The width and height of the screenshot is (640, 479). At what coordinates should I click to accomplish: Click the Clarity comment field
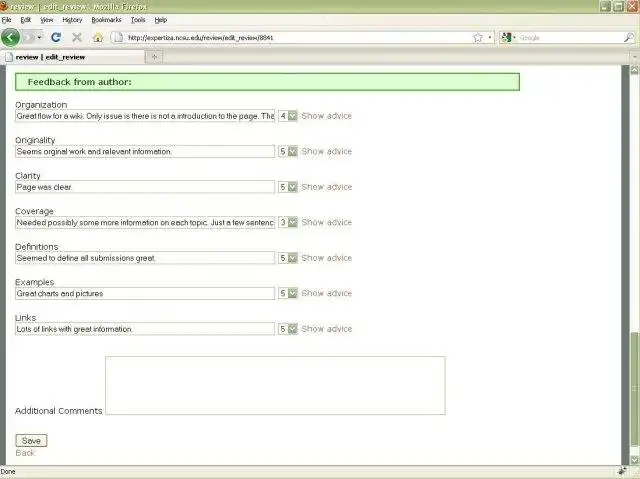145,187
